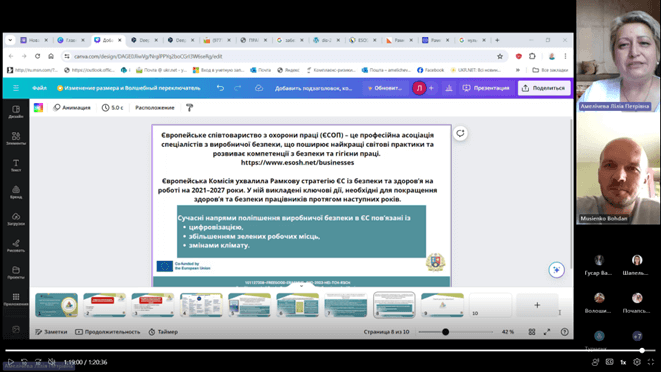
Task: Open the File menu in Canva
Action: (39, 88)
